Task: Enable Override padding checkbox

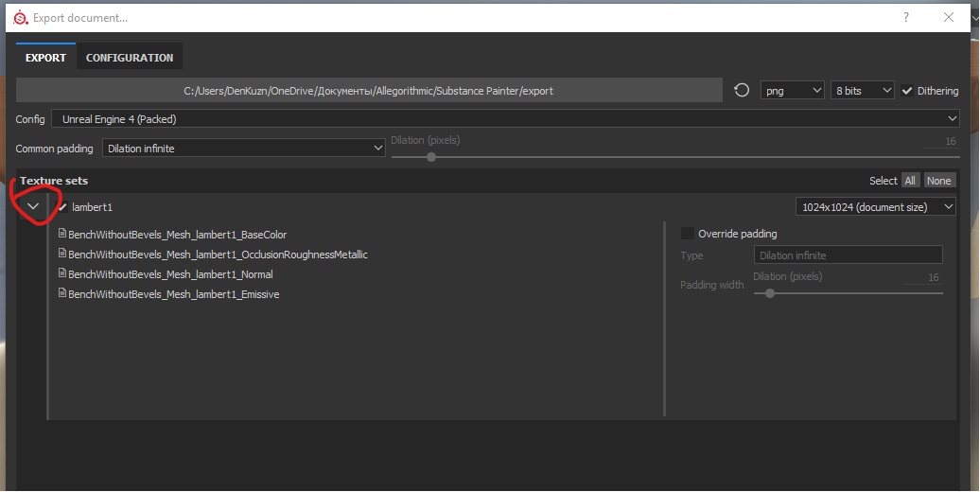Action: 688,233
